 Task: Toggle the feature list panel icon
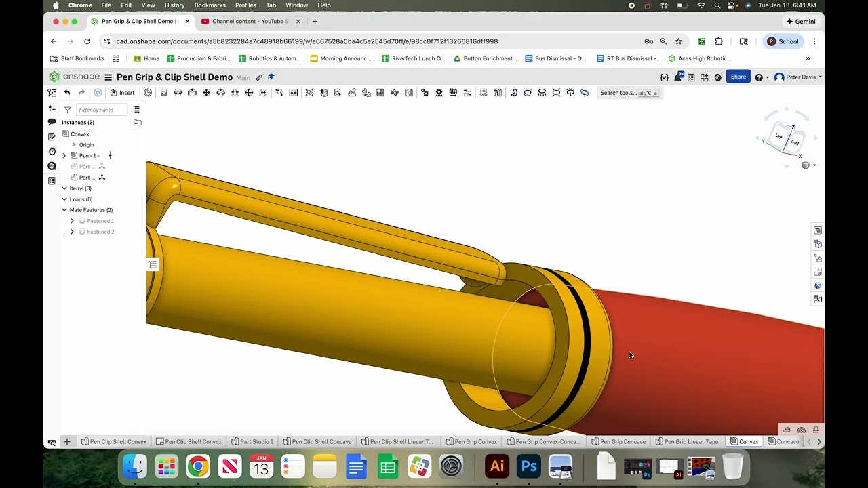pos(52,93)
